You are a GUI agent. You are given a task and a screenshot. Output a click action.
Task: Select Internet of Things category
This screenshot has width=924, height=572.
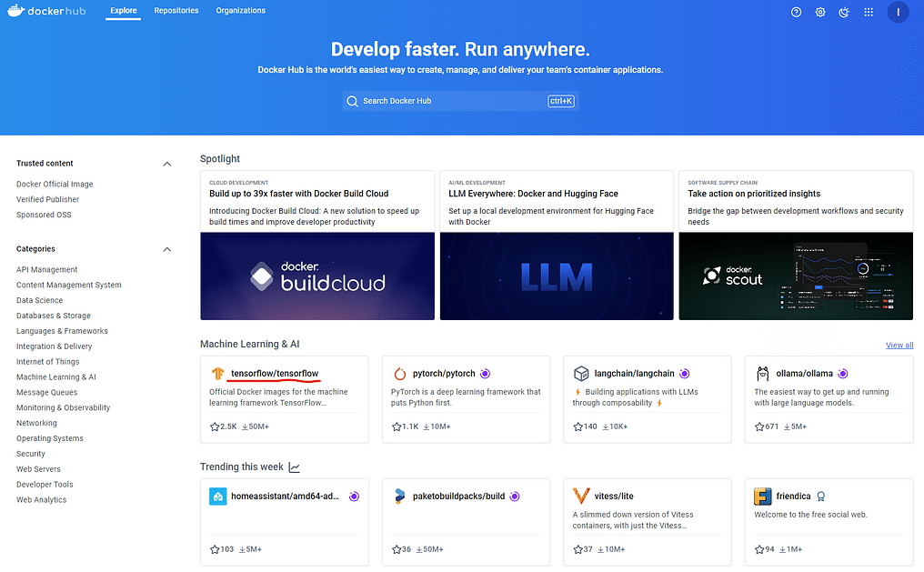tap(47, 361)
